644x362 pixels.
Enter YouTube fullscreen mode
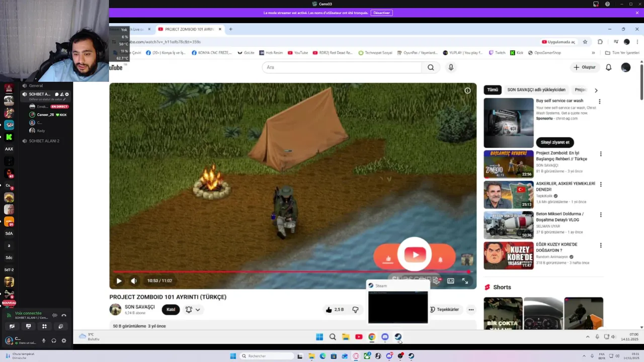465,281
